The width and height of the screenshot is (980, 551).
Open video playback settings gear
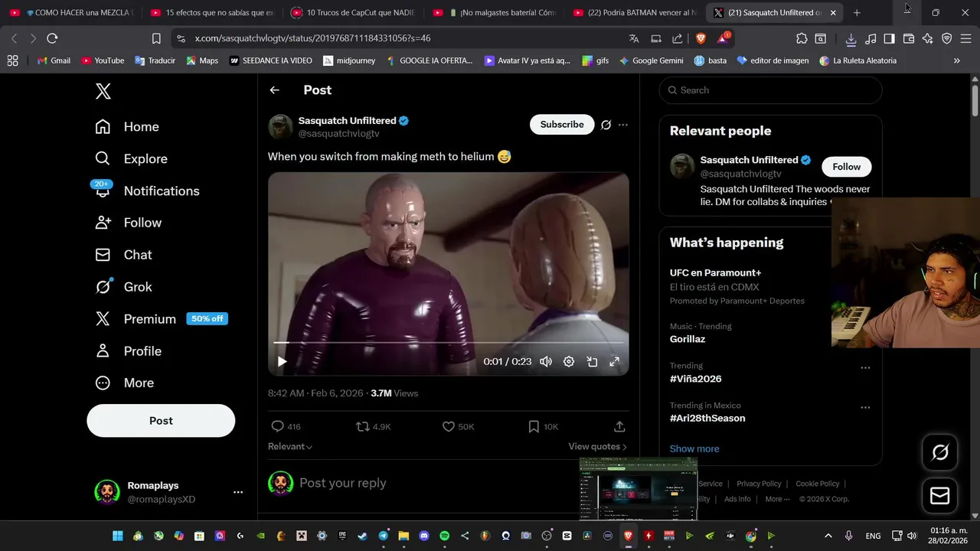[569, 362]
